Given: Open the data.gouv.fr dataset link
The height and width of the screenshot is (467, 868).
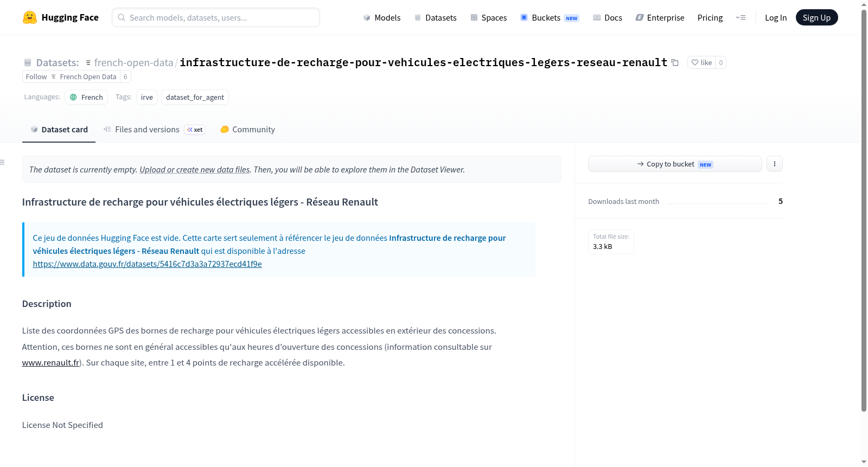Looking at the screenshot, I should [x=147, y=264].
